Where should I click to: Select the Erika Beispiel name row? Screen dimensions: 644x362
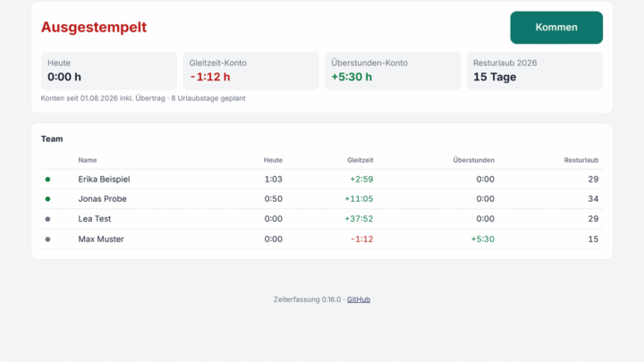322,180
